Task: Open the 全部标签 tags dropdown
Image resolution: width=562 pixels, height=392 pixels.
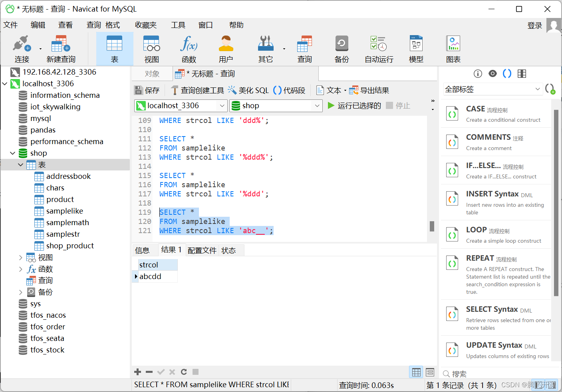Action: point(493,89)
